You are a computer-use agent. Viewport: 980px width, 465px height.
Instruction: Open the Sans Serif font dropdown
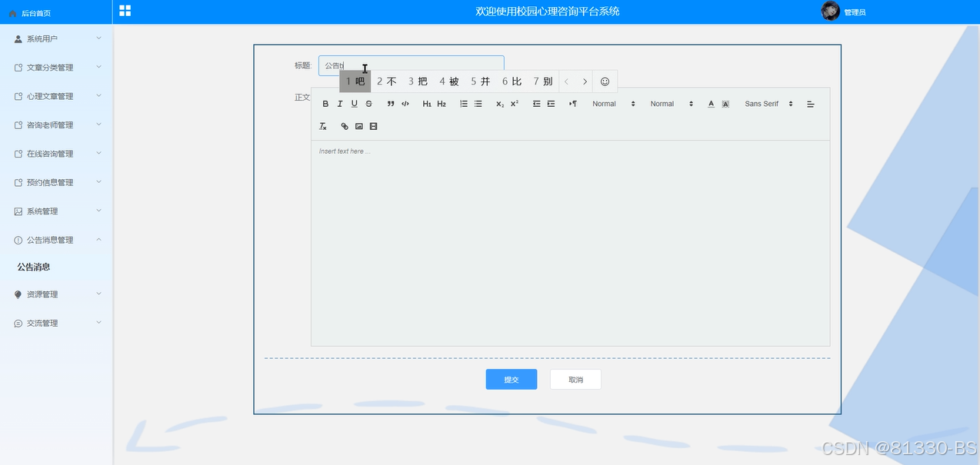[768, 104]
